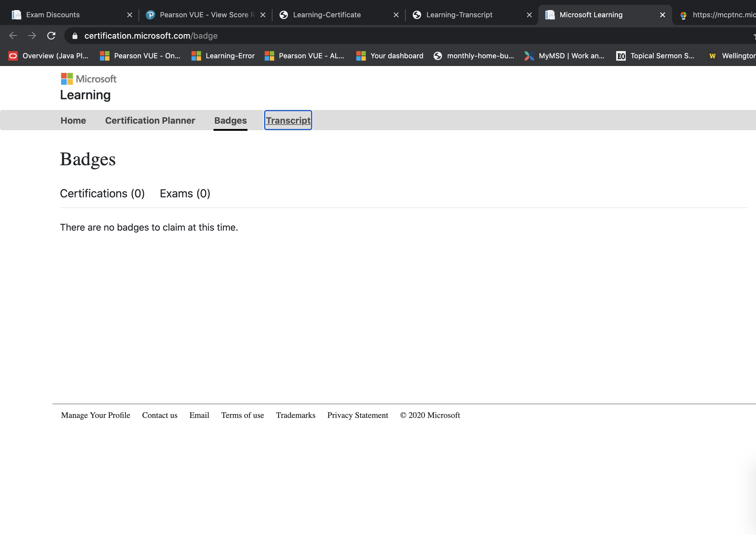Close the Learning-Certificate tab

[396, 15]
